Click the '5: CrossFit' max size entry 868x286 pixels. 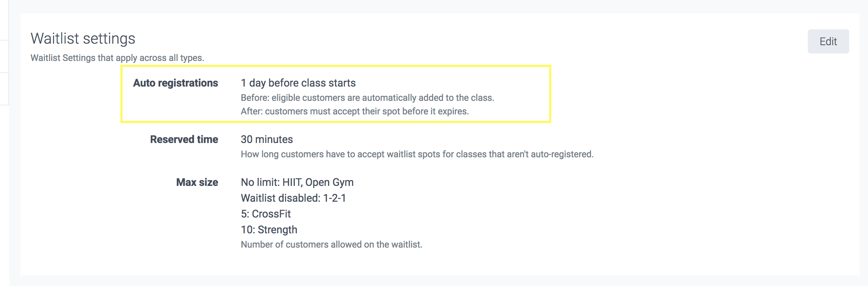(266, 214)
